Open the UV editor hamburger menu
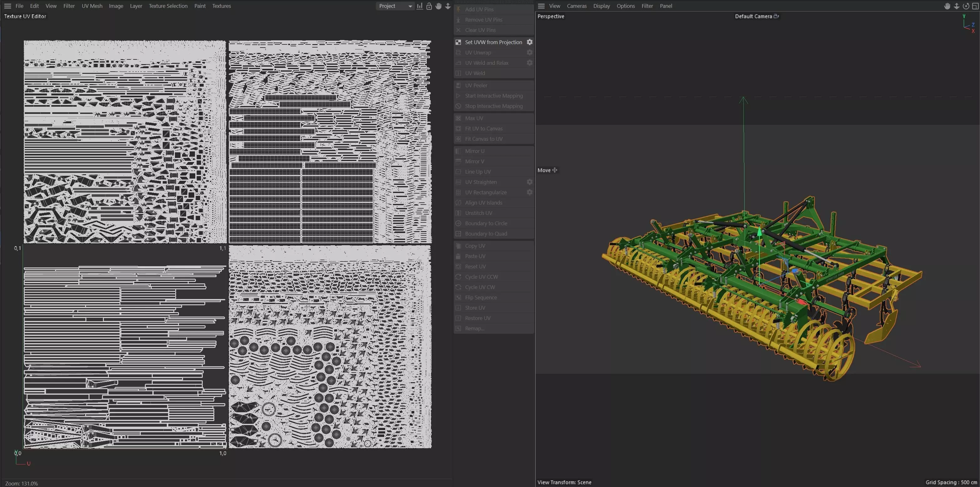 click(8, 6)
